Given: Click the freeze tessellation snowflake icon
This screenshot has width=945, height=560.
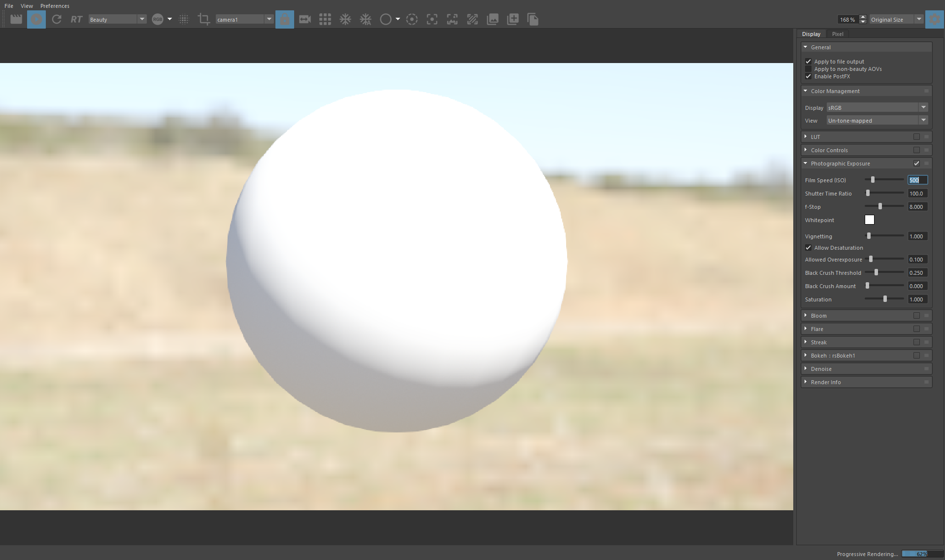Looking at the screenshot, I should click(345, 20).
